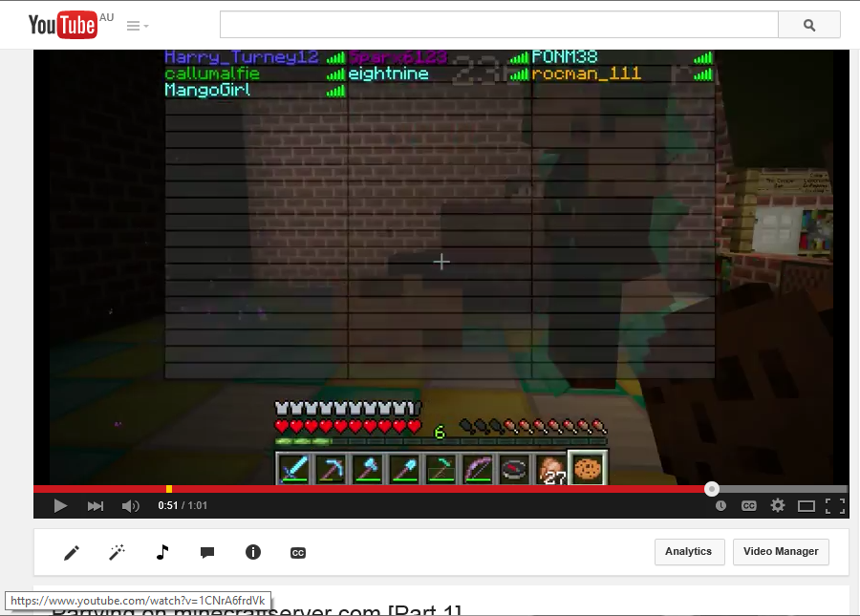Click the yellow ad marker on timeline

(169, 489)
